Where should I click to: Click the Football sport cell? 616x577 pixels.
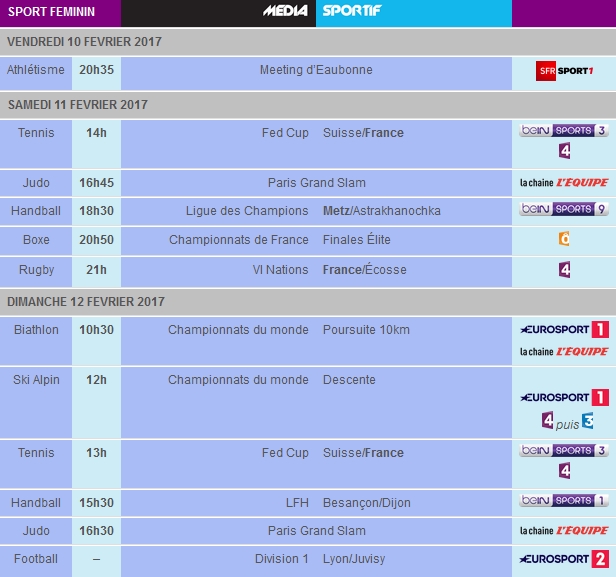[x=36, y=562]
